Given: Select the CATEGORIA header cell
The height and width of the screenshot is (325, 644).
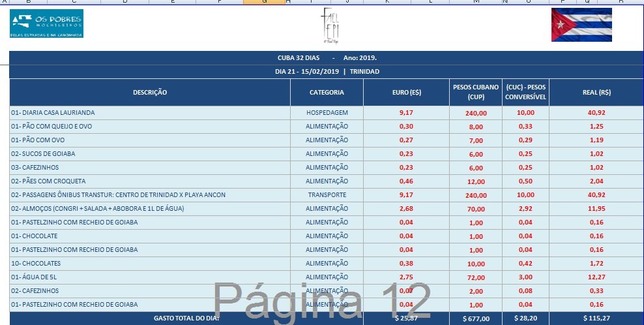Looking at the screenshot, I should (x=327, y=93).
